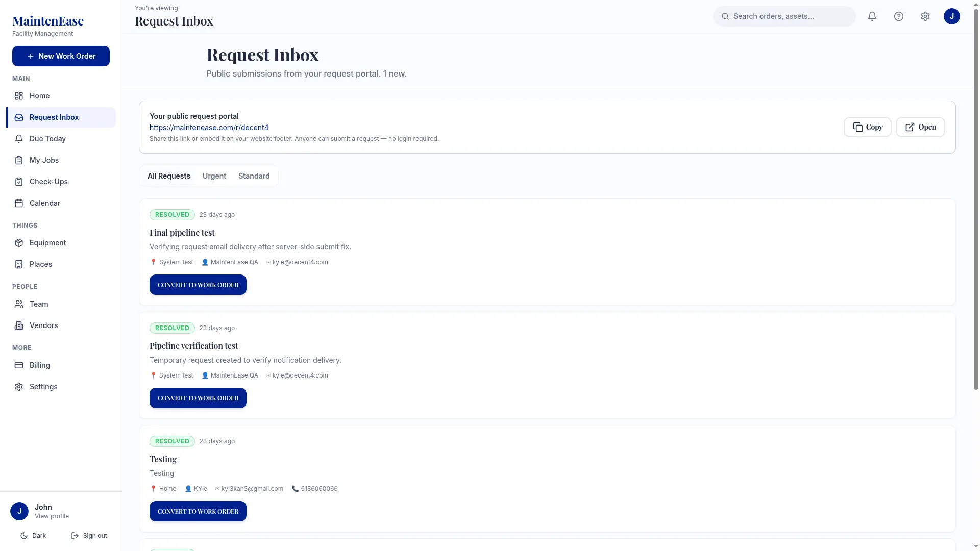Click the search magnifier icon
980x551 pixels.
click(725, 16)
